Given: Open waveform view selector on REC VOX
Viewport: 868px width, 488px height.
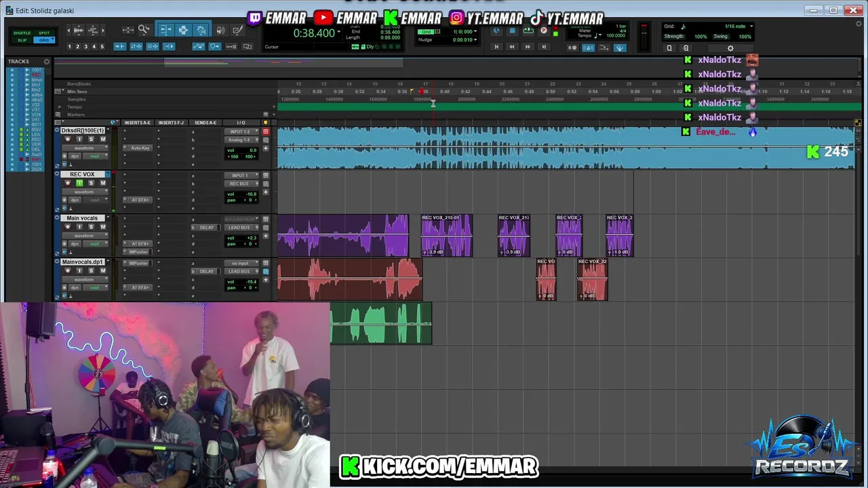Looking at the screenshot, I should (x=84, y=192).
